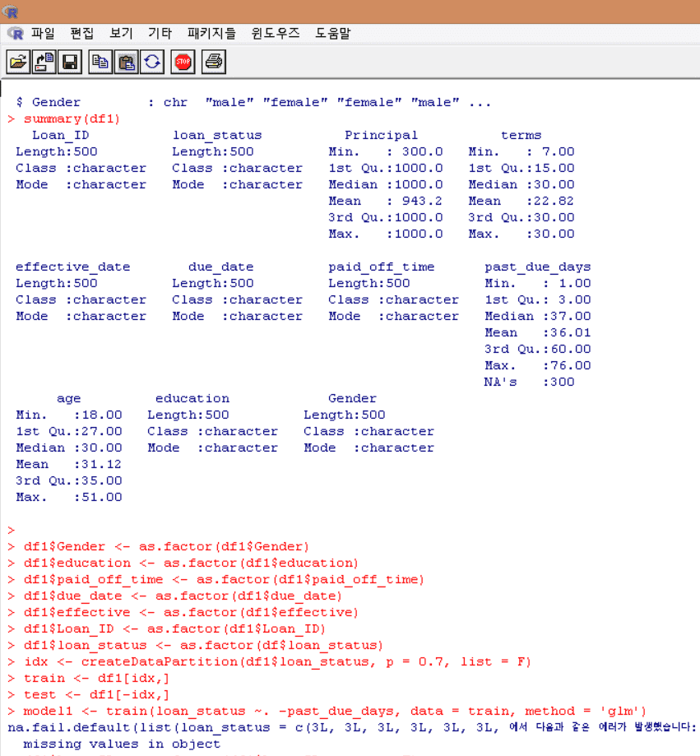Image resolution: width=700 pixels, height=756 pixels.
Task: Click the $ Gender chr str output line
Action: (x=253, y=103)
